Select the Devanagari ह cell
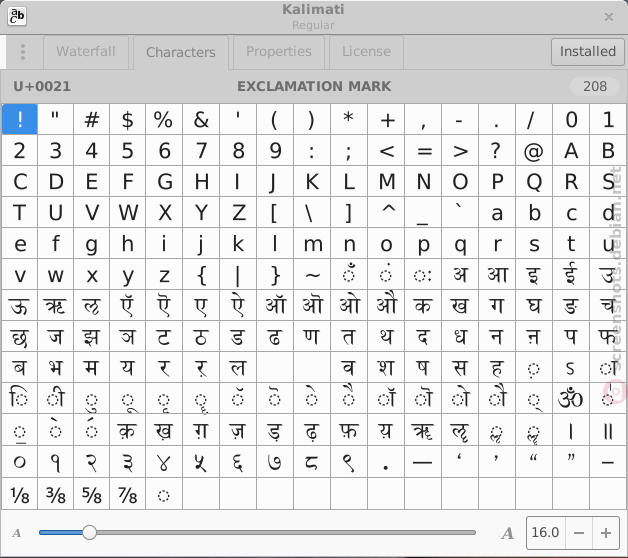 point(497,367)
